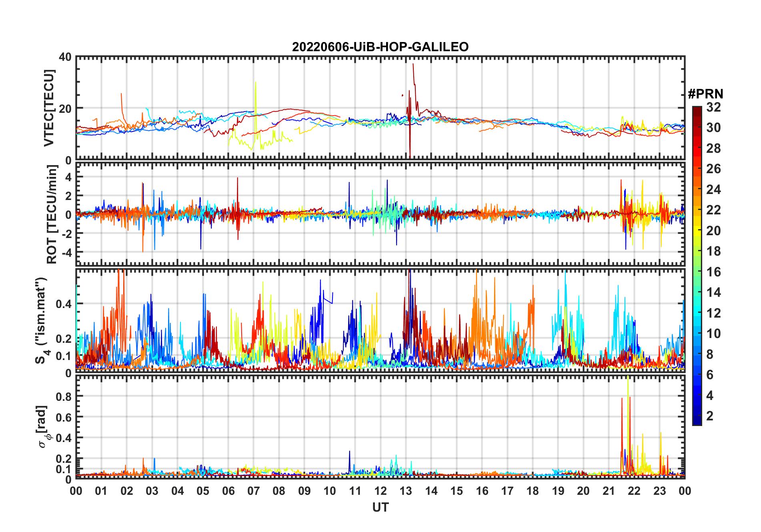Select the 12 hour tick on the UT axis

[380, 491]
